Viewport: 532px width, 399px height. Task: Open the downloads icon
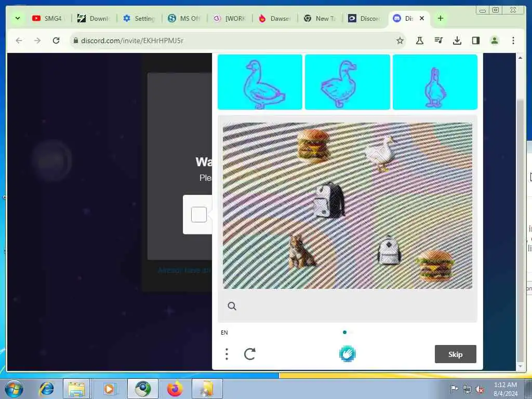(x=457, y=41)
